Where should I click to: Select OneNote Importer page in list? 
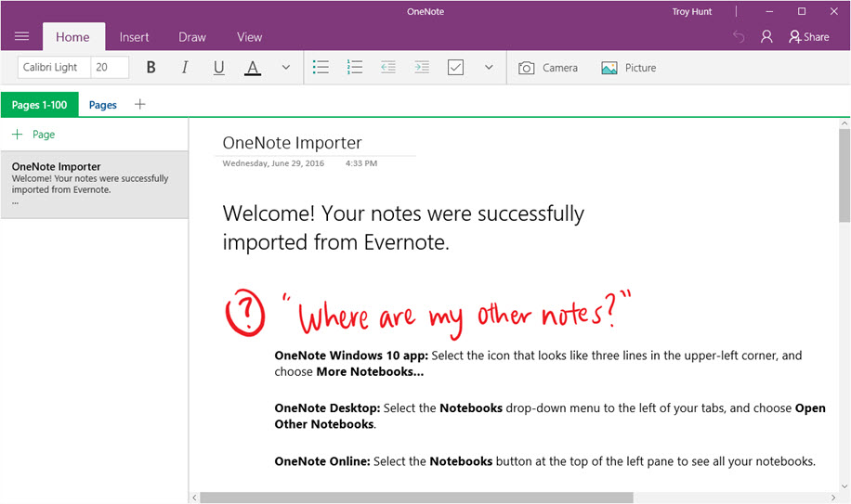[x=95, y=185]
